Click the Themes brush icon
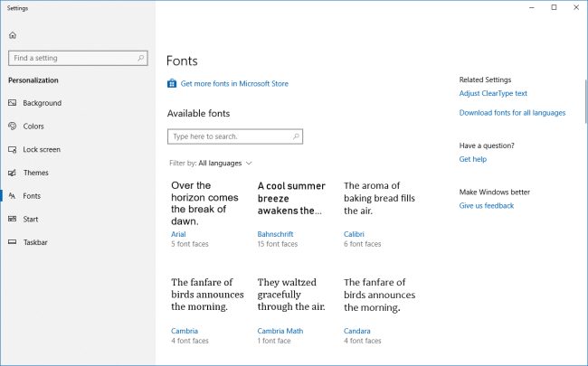The image size is (588, 366). pyautogui.click(x=13, y=173)
